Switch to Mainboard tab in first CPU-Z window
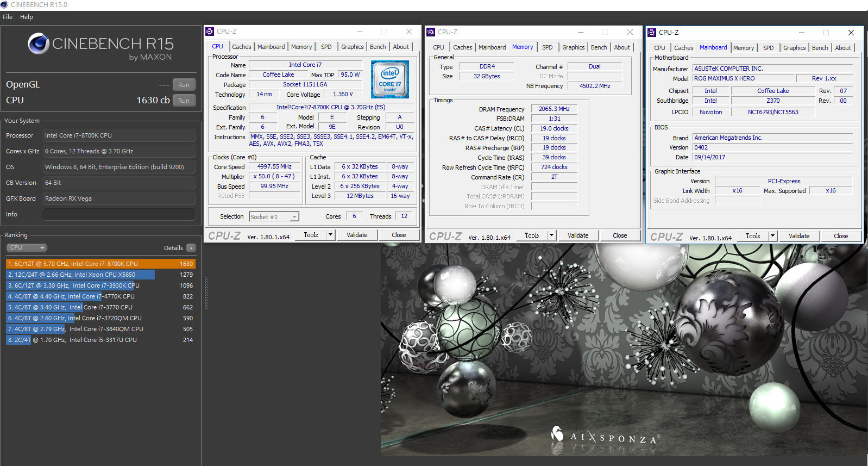Image resolution: width=868 pixels, height=466 pixels. click(x=271, y=47)
